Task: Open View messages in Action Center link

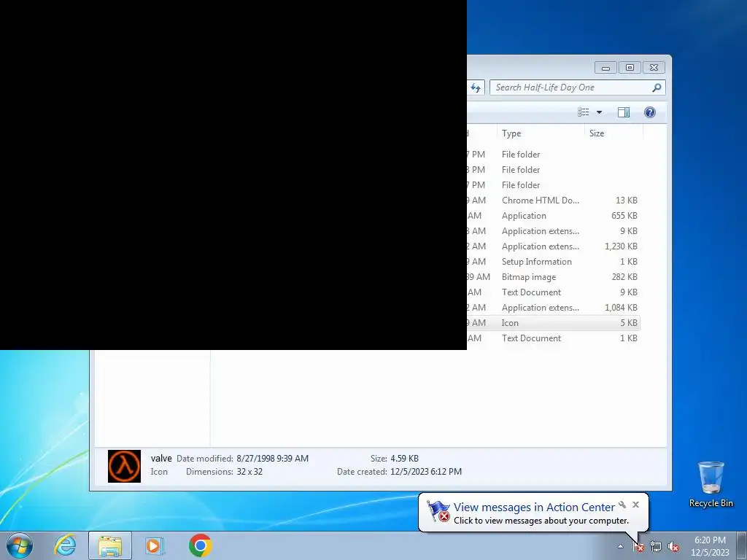Action: coord(534,507)
